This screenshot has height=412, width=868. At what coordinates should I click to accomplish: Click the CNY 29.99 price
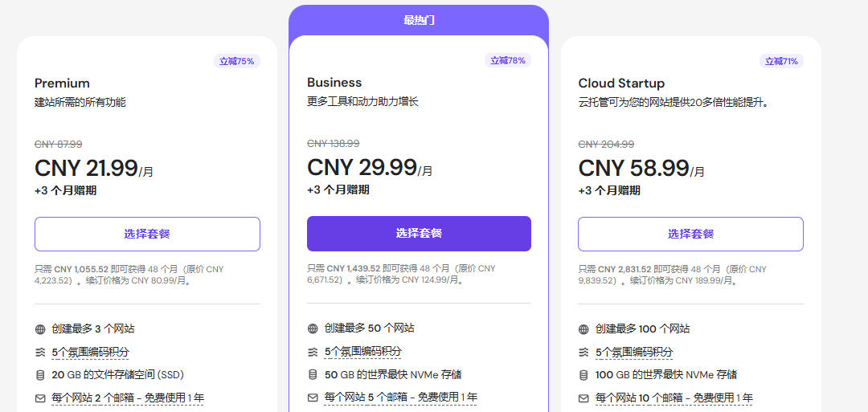click(x=362, y=167)
